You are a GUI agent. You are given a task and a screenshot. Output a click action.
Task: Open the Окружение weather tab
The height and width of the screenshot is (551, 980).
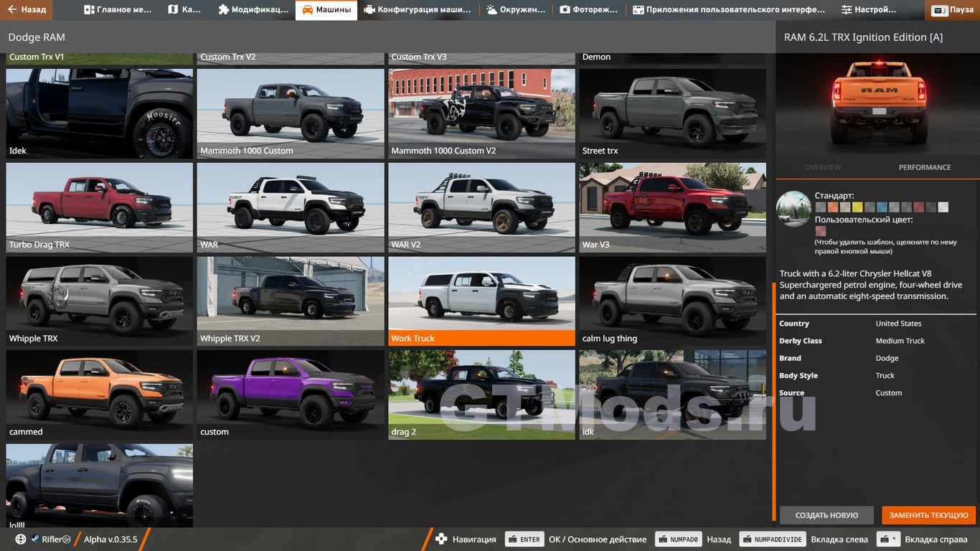pos(515,10)
